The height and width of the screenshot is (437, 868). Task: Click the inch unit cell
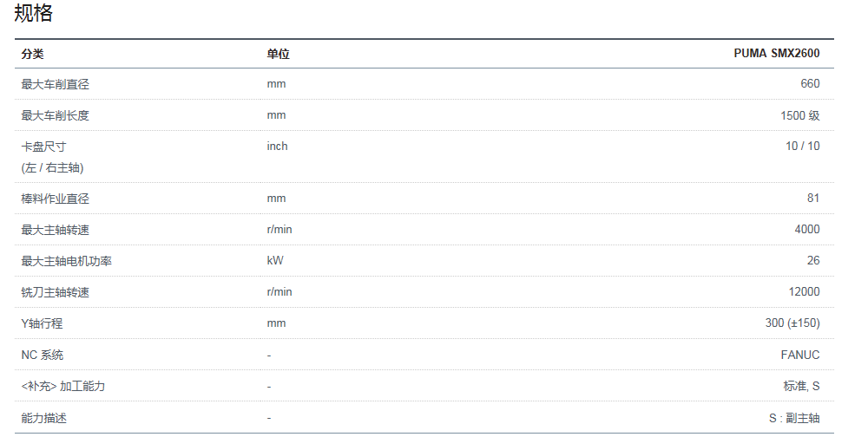pyautogui.click(x=278, y=146)
